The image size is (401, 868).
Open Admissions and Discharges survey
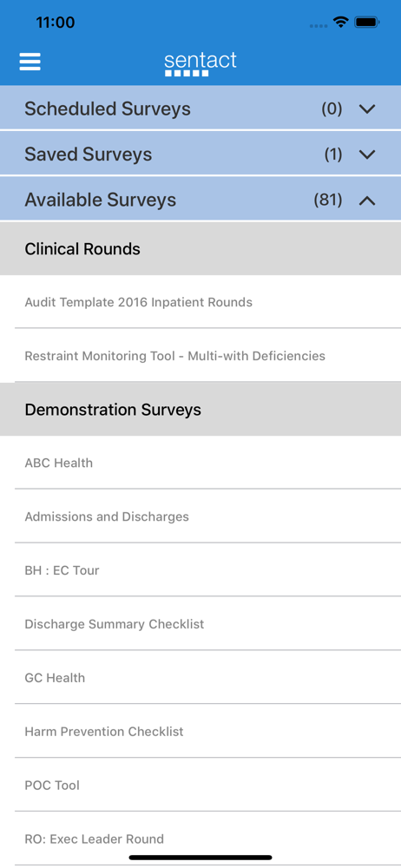[200, 516]
